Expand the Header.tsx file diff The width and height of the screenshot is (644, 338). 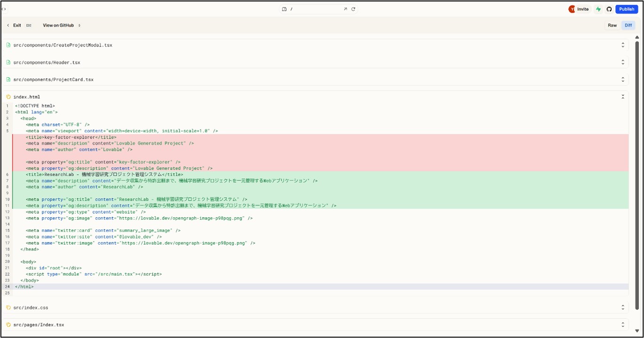(623, 63)
